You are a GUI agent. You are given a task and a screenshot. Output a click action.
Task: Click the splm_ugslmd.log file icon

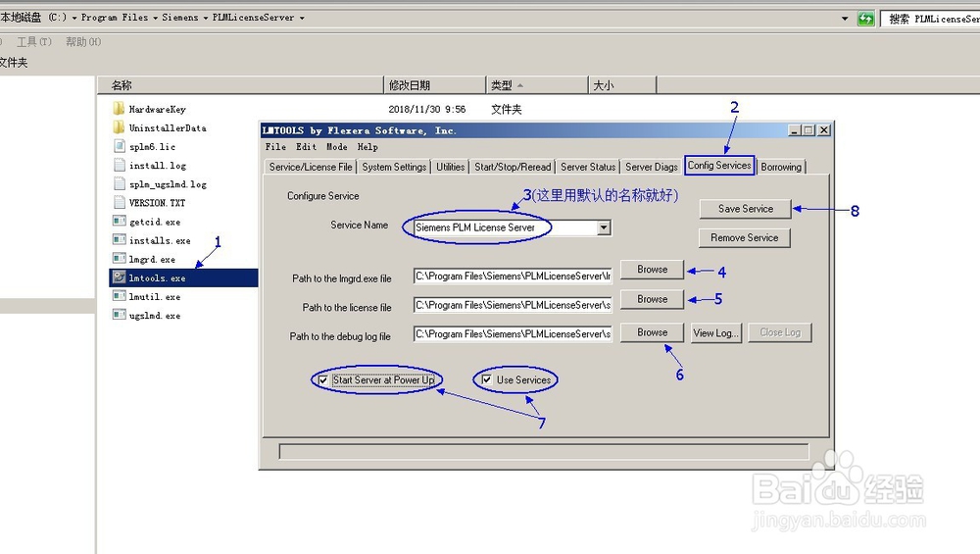coord(120,183)
